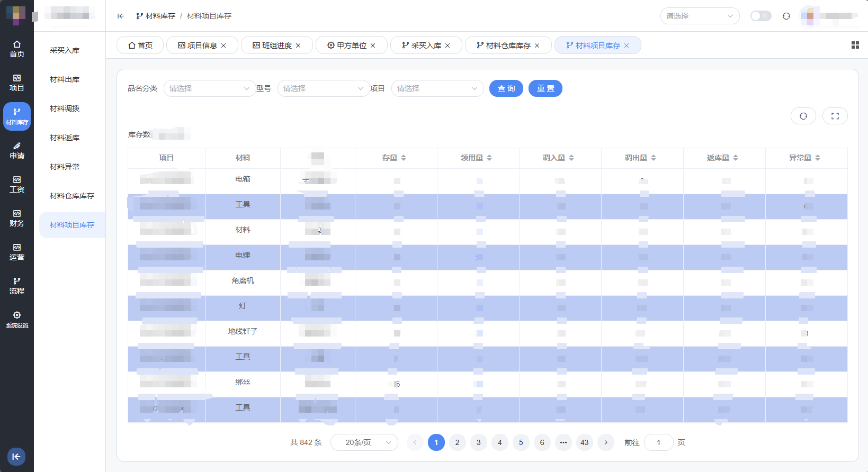Open 申请 in the dark sidebar

(x=17, y=150)
